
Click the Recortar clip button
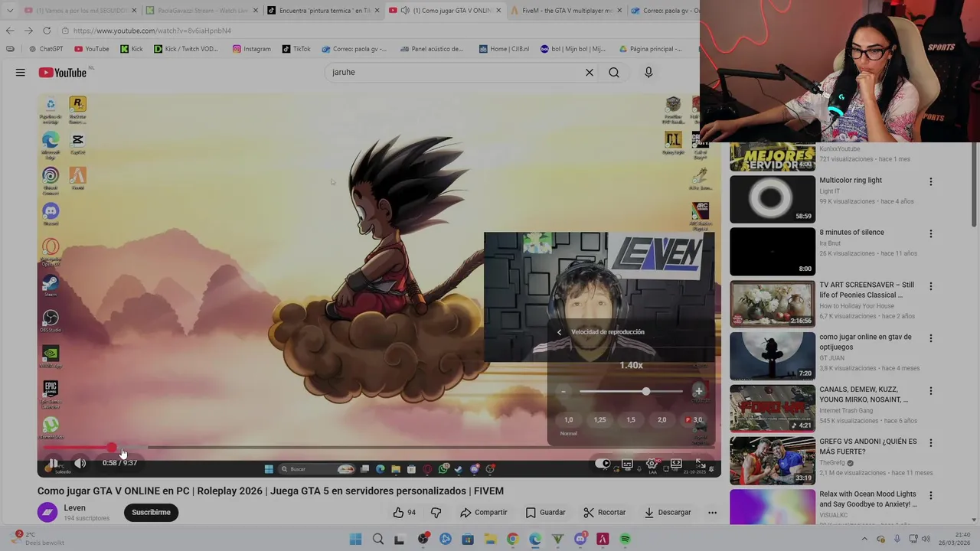604,513
